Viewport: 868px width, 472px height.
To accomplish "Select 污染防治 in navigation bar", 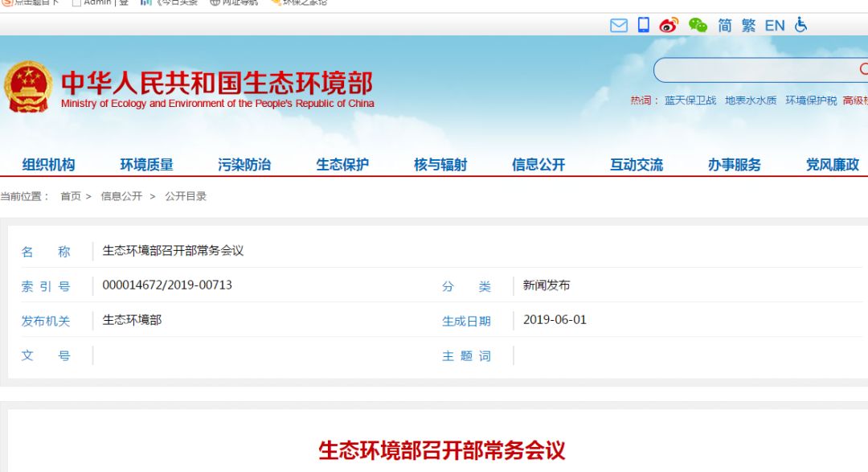I will pyautogui.click(x=244, y=165).
